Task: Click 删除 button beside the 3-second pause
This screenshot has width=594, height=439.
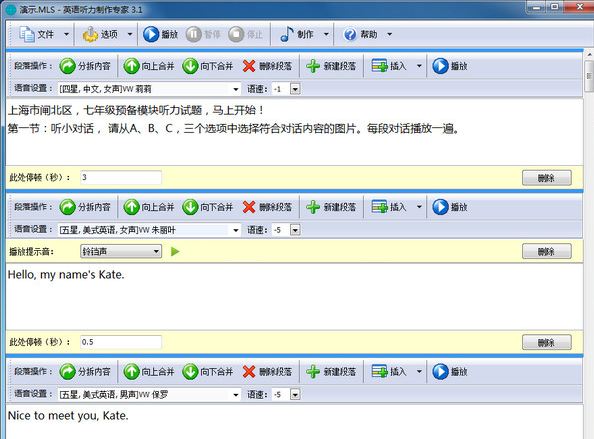Action: click(547, 178)
